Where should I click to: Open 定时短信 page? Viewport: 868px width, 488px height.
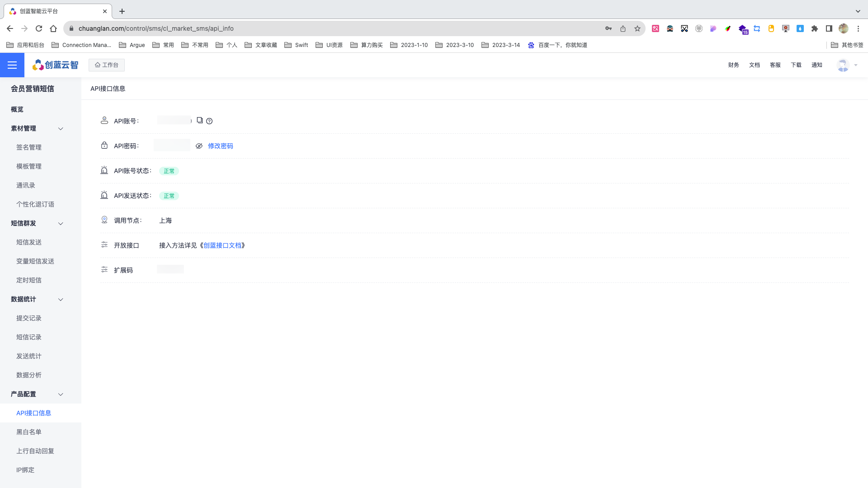(29, 280)
